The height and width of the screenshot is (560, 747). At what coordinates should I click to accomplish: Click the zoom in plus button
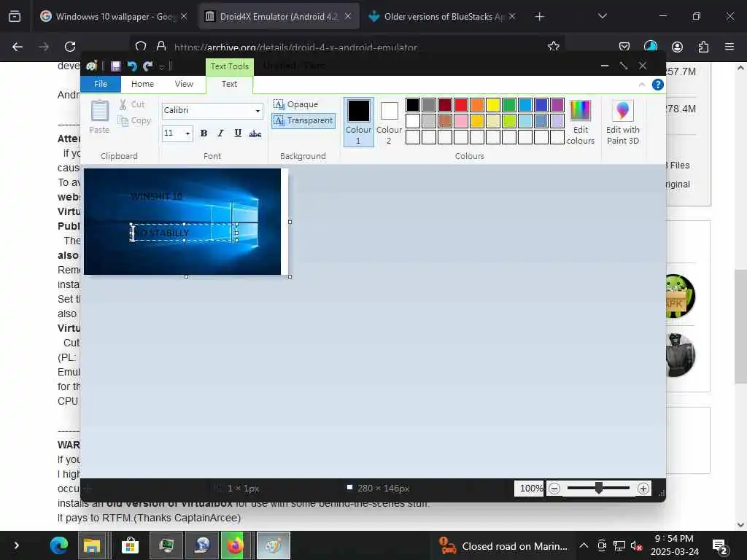coord(643,489)
